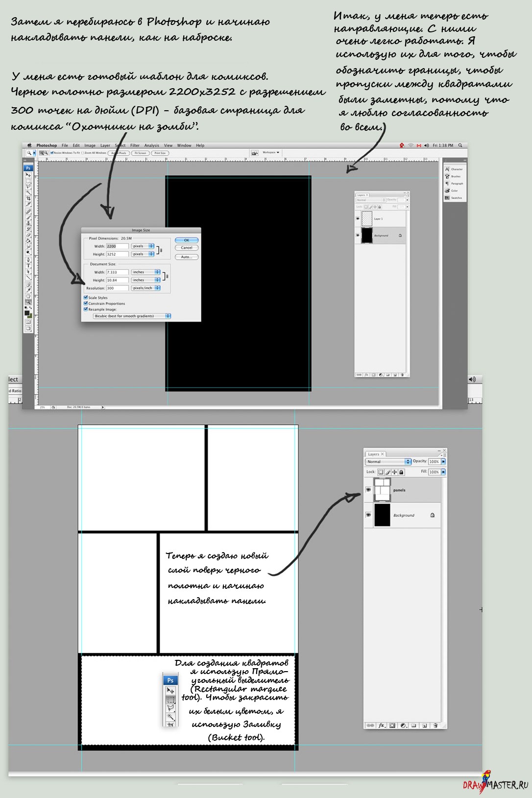Click the Auto... button in Image Size
Viewport: 532px width, 798px height.
187,257
